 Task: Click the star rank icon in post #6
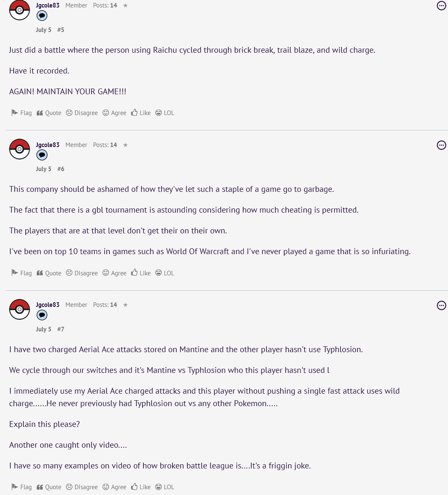click(126, 145)
